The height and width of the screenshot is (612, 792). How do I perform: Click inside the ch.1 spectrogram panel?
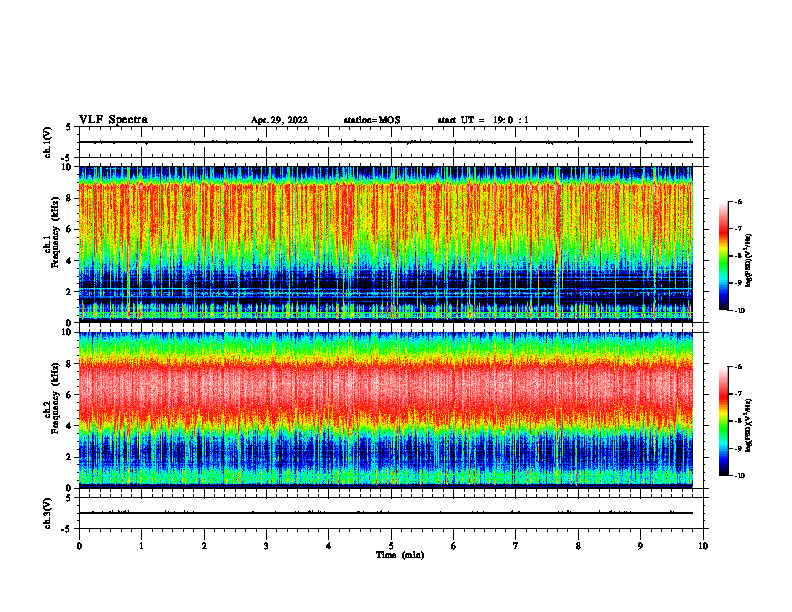click(386, 244)
